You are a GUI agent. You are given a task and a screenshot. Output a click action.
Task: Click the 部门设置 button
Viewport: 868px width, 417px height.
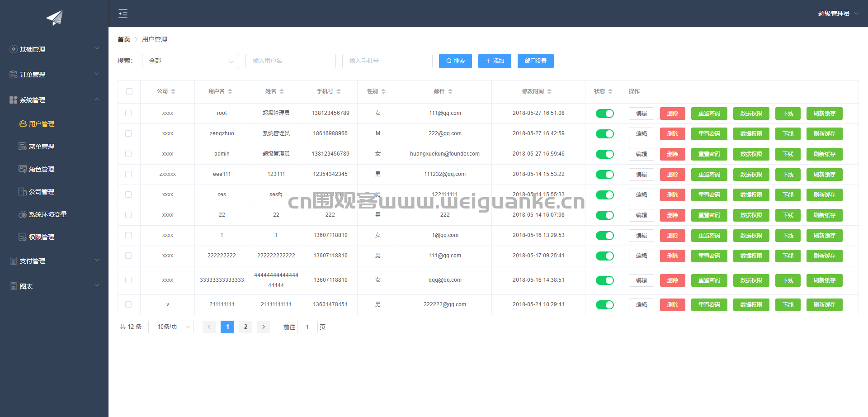pos(536,61)
